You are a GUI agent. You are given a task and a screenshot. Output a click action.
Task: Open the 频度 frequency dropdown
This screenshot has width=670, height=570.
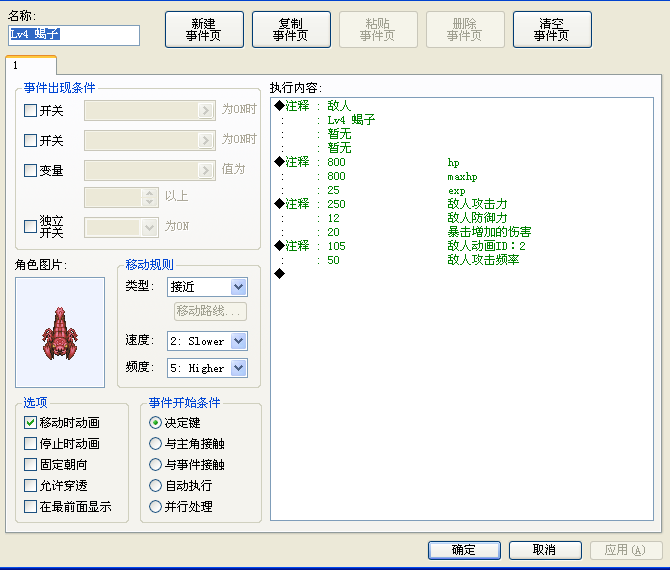coord(207,368)
